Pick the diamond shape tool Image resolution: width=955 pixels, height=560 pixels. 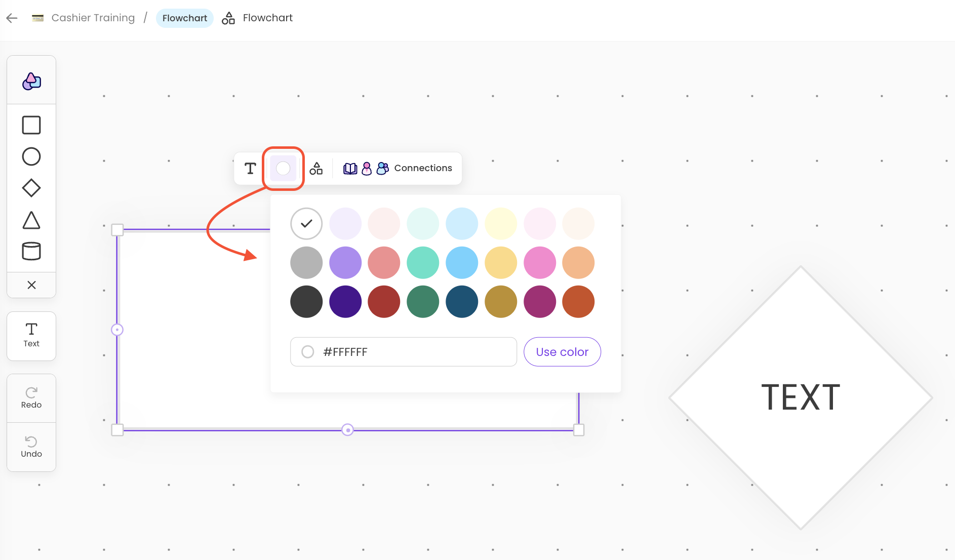tap(31, 188)
